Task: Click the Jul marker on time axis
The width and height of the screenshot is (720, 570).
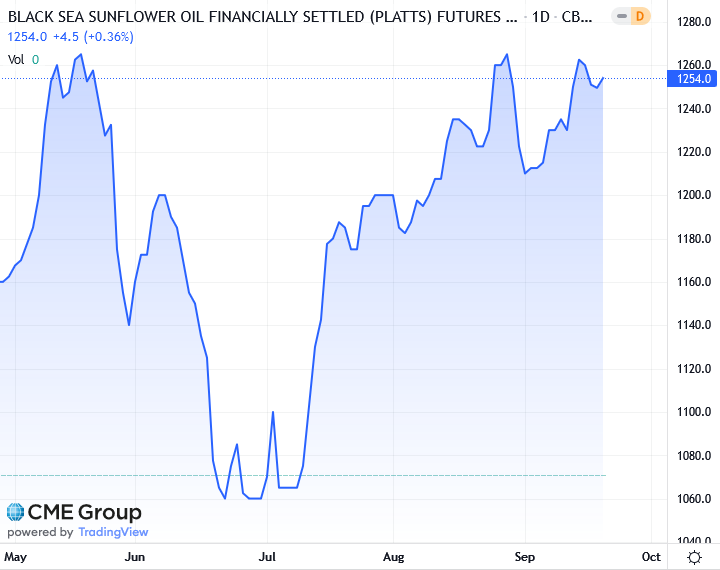Action: (x=266, y=555)
